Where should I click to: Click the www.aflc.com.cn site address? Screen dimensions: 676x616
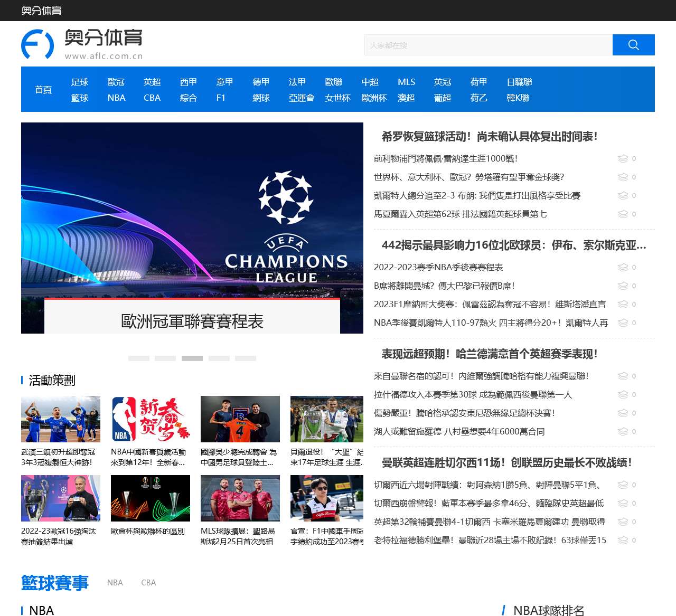[x=104, y=56]
